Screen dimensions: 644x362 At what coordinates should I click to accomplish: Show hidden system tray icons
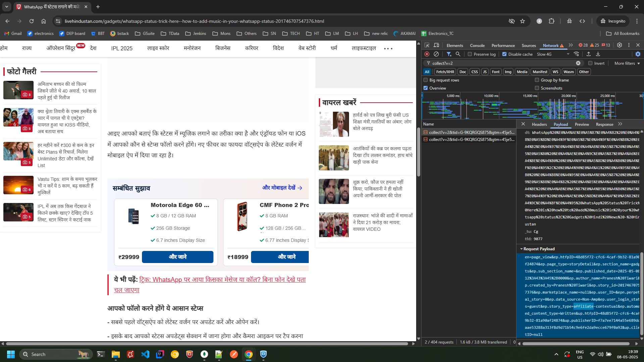(556, 354)
